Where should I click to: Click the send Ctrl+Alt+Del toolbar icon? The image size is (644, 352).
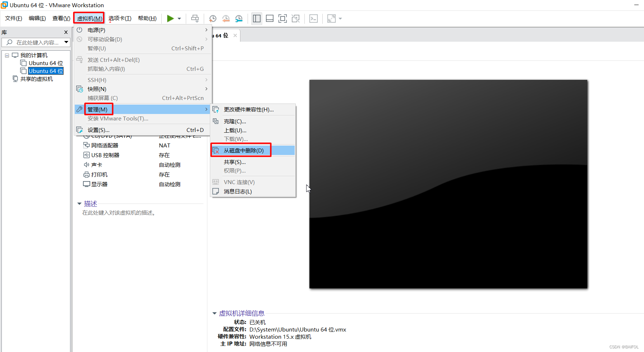tap(195, 18)
